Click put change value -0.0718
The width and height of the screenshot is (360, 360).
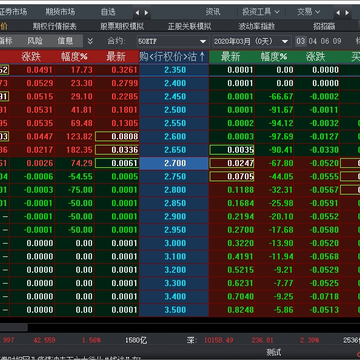click(x=324, y=297)
